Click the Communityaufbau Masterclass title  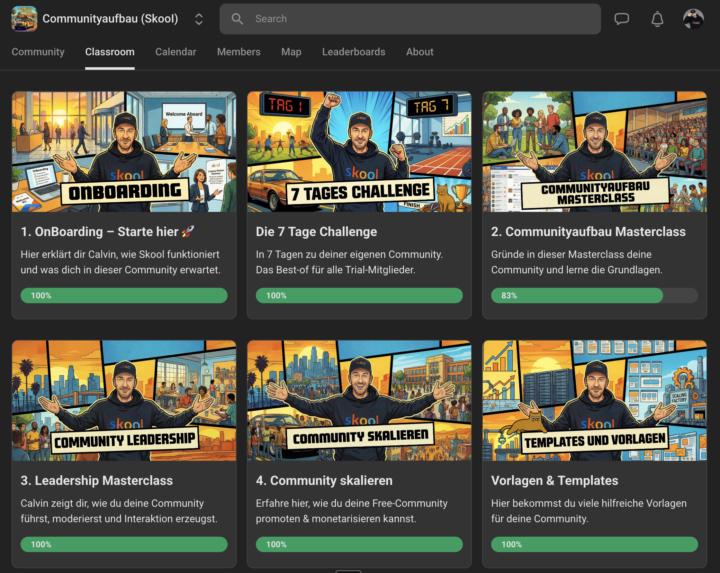tap(588, 232)
